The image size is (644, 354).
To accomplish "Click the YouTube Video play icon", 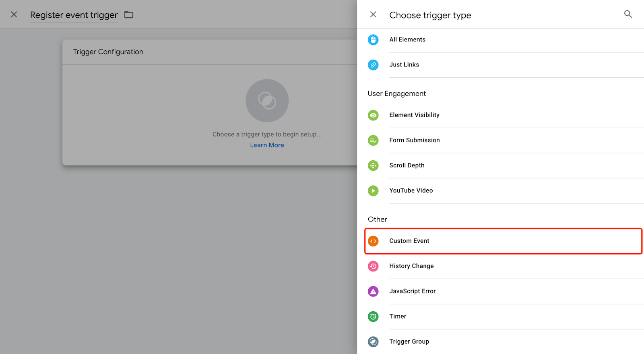I will pyautogui.click(x=373, y=190).
